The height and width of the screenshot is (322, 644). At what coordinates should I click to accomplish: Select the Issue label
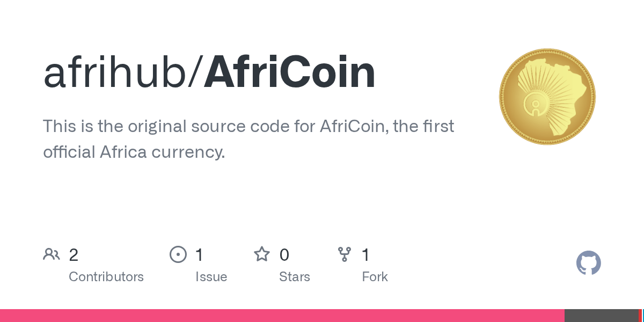(211, 277)
